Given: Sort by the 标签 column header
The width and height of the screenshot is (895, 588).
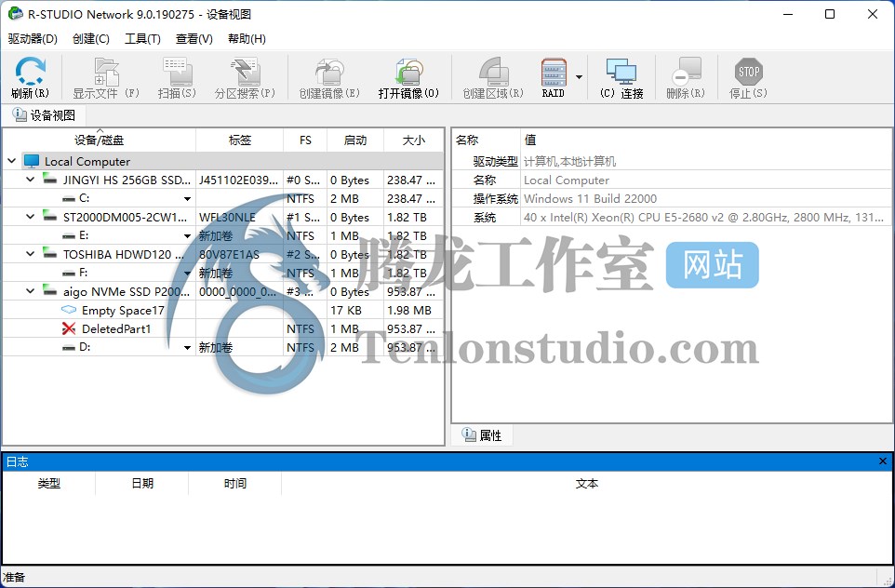Looking at the screenshot, I should pyautogui.click(x=240, y=140).
